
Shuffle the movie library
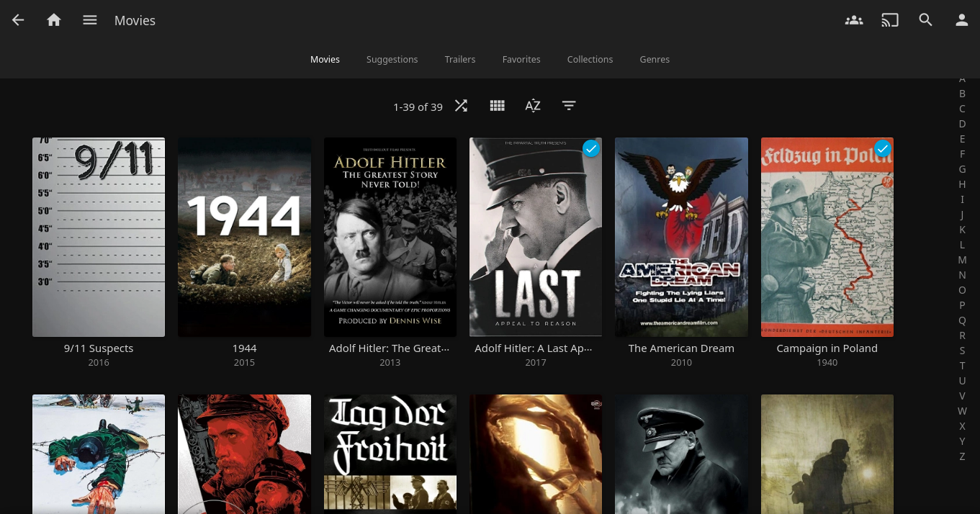[x=461, y=106]
